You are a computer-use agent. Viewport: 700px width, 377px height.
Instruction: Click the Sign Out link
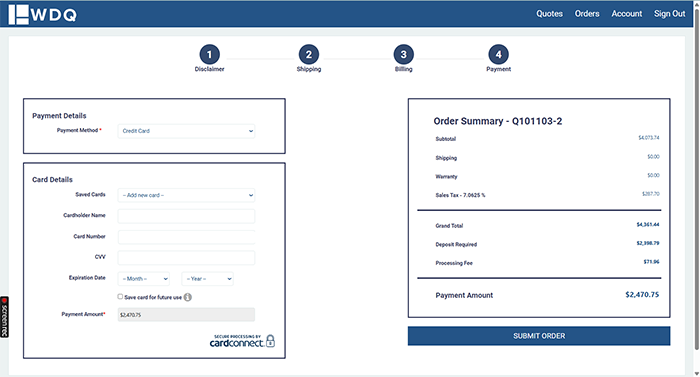click(x=669, y=14)
